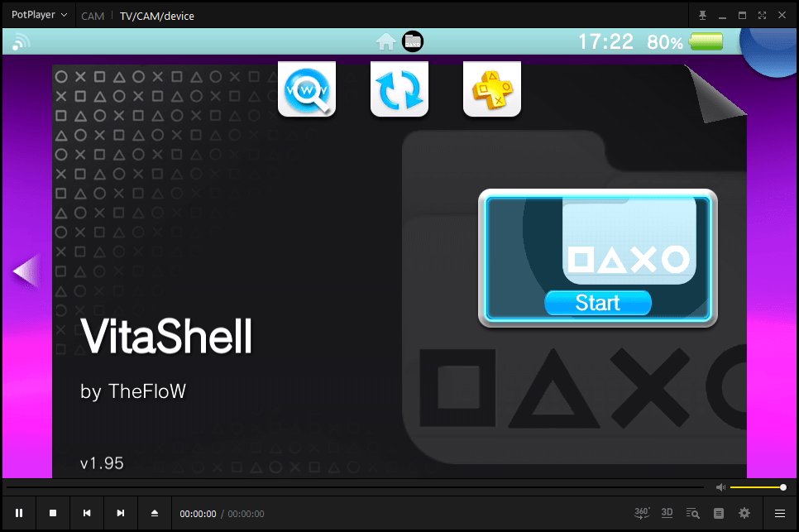Skip to the previous item
Screen dimensions: 799x532
[87, 513]
